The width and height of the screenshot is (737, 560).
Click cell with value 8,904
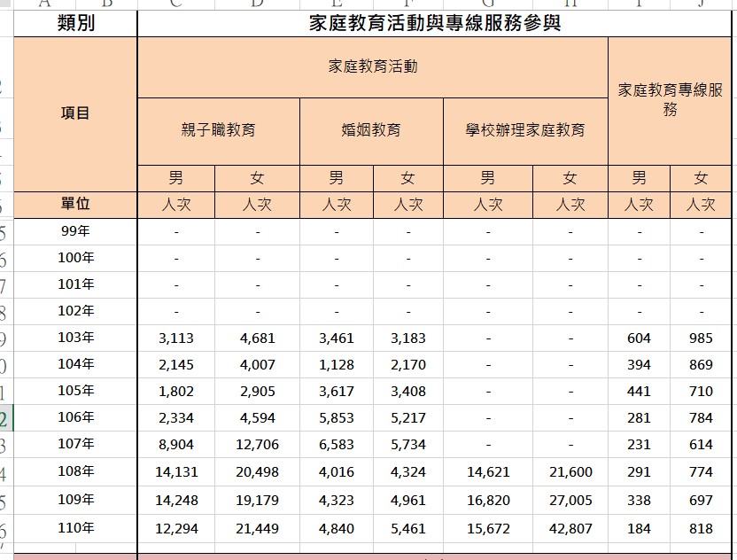pyautogui.click(x=176, y=444)
